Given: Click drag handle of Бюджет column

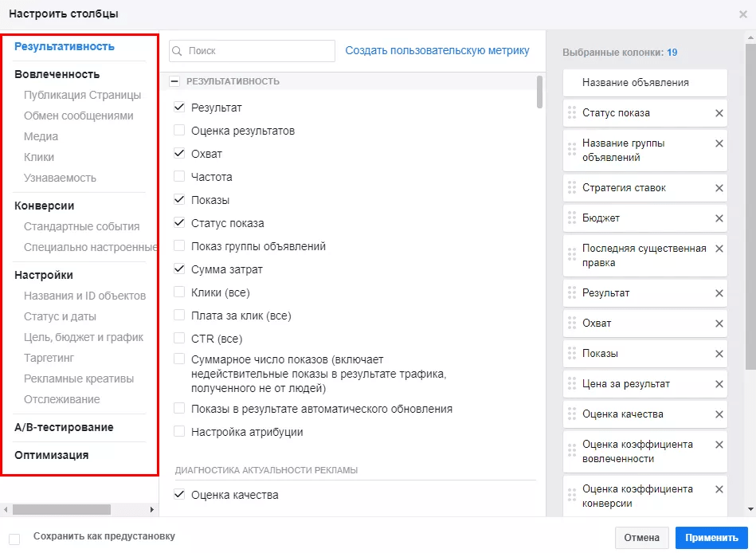Looking at the screenshot, I should [x=572, y=218].
